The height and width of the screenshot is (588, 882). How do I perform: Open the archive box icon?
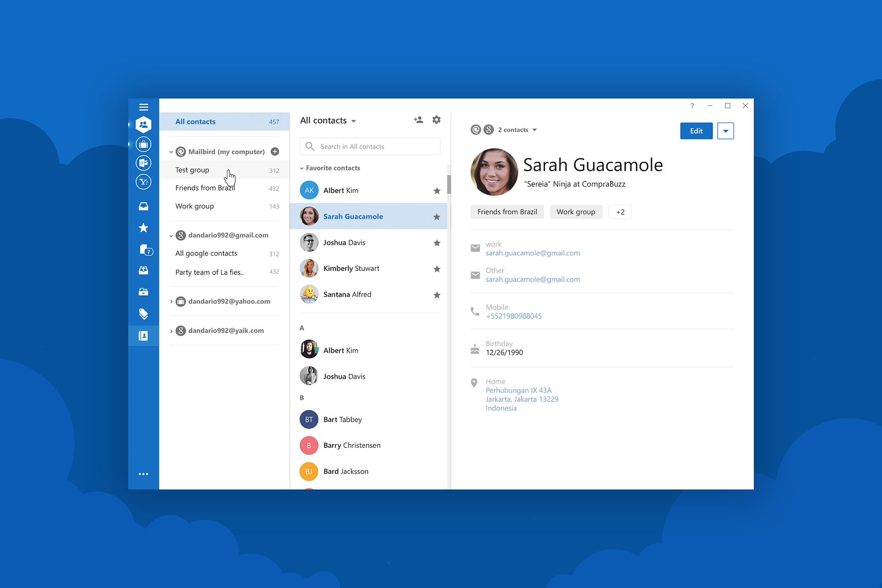[x=143, y=291]
